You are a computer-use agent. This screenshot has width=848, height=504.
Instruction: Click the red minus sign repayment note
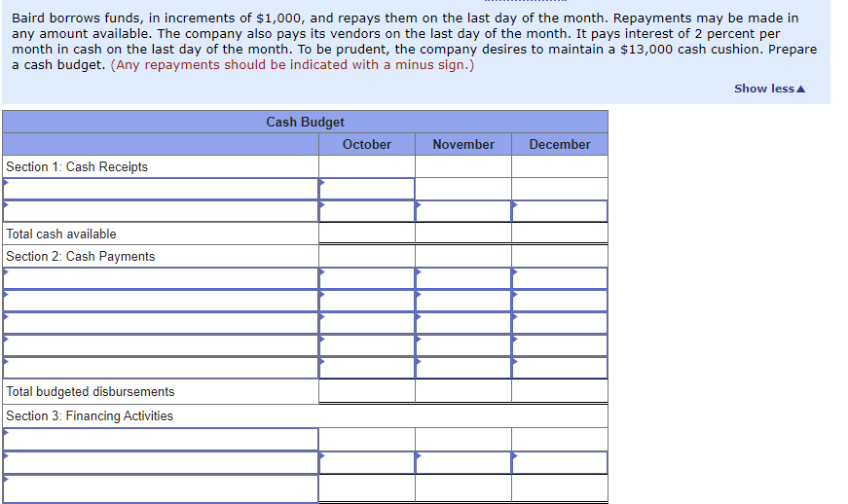(292, 65)
